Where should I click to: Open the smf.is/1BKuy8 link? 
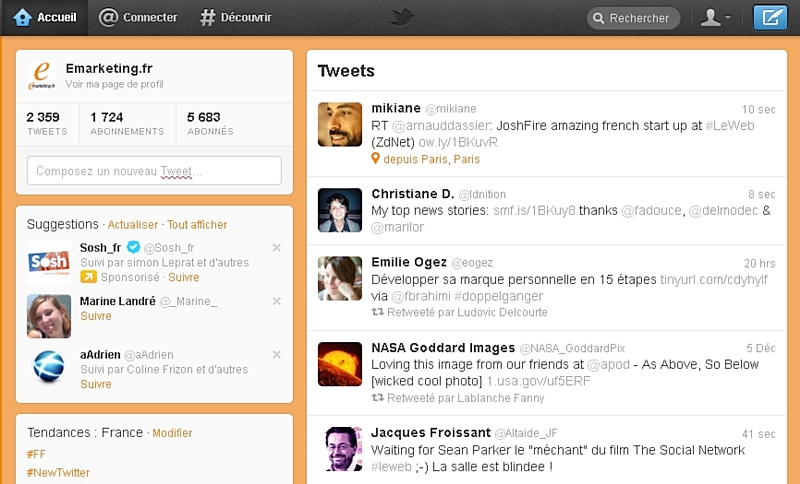[534, 211]
